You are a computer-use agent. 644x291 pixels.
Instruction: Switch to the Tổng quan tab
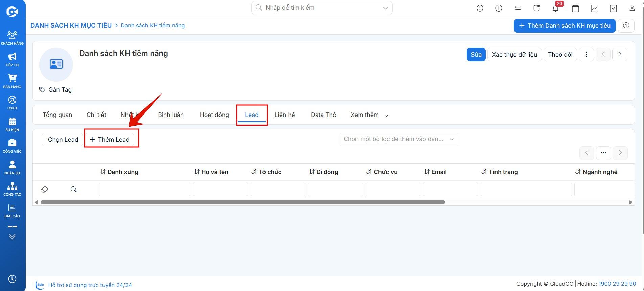pyautogui.click(x=57, y=115)
